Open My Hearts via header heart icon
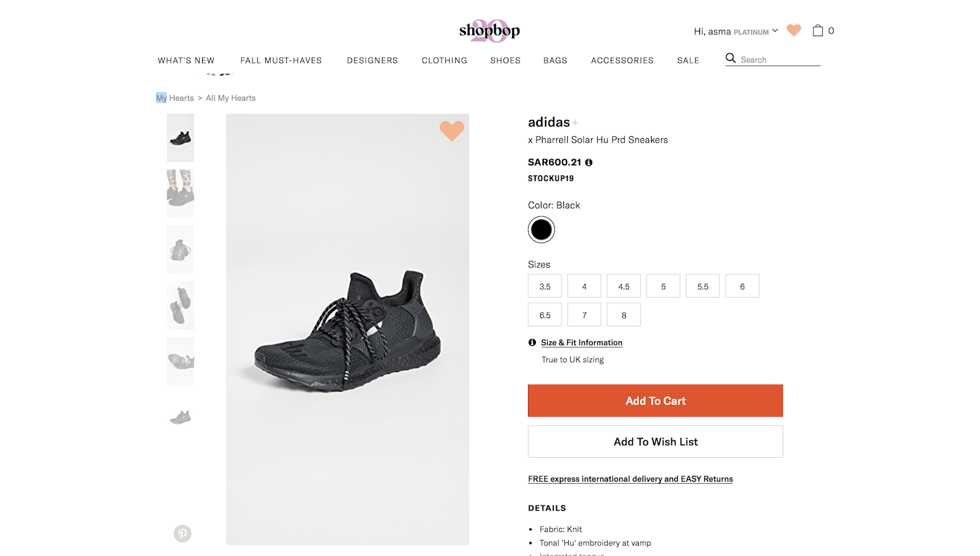Viewport: 980px width, 556px height. point(794,30)
